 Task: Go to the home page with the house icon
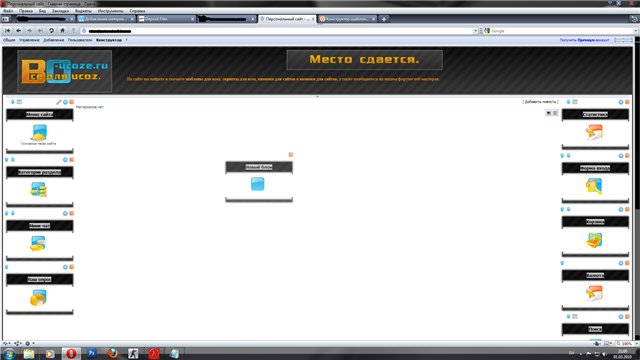point(62,31)
